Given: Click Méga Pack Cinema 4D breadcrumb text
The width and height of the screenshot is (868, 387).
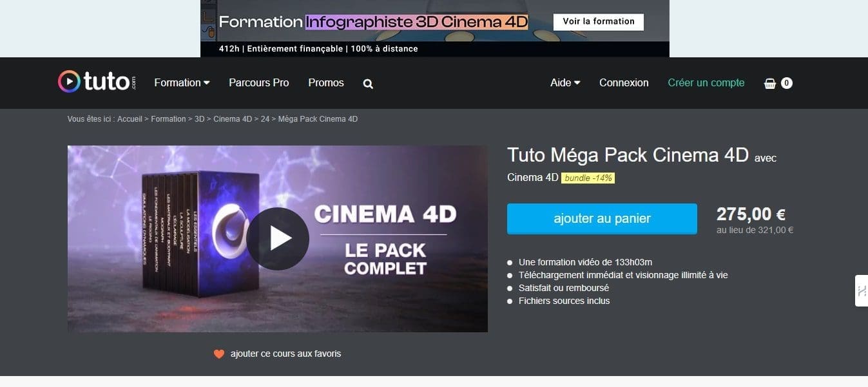Looking at the screenshot, I should 318,119.
